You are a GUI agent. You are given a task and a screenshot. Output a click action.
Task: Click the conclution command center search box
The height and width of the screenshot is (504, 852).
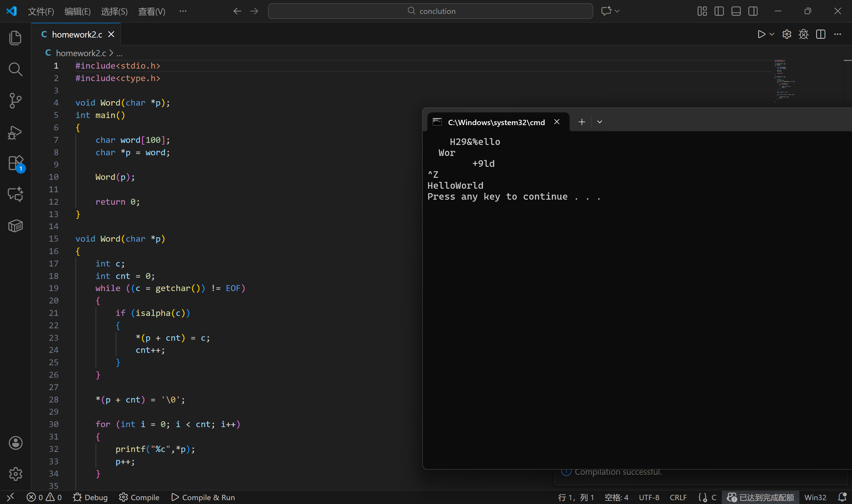(430, 11)
